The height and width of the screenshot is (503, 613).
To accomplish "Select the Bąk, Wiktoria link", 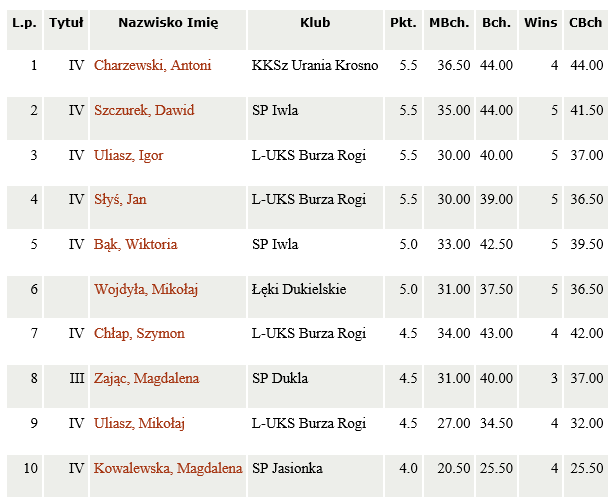I will (135, 245).
